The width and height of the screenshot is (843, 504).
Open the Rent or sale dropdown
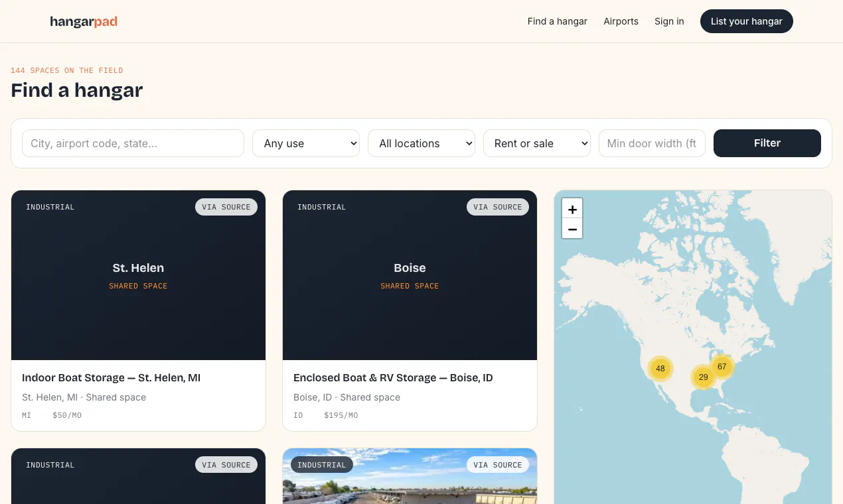[x=537, y=143]
